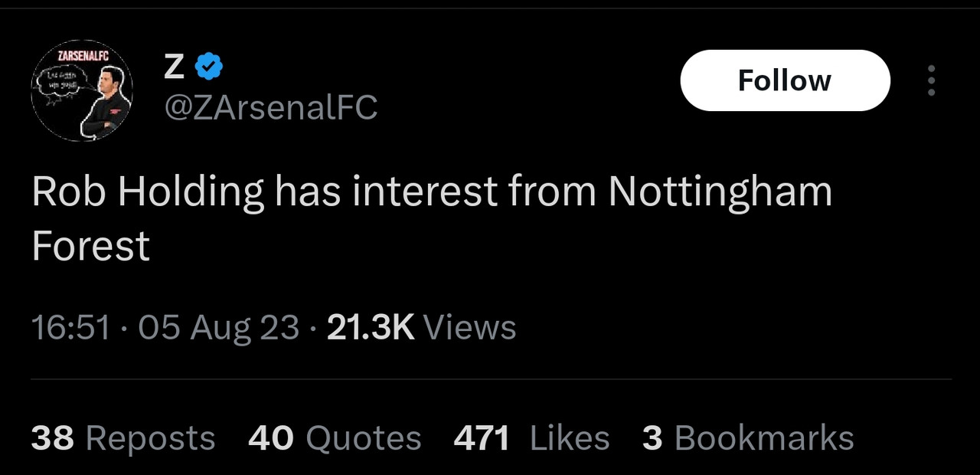
Task: View the 38 Reposts list
Action: point(122,438)
